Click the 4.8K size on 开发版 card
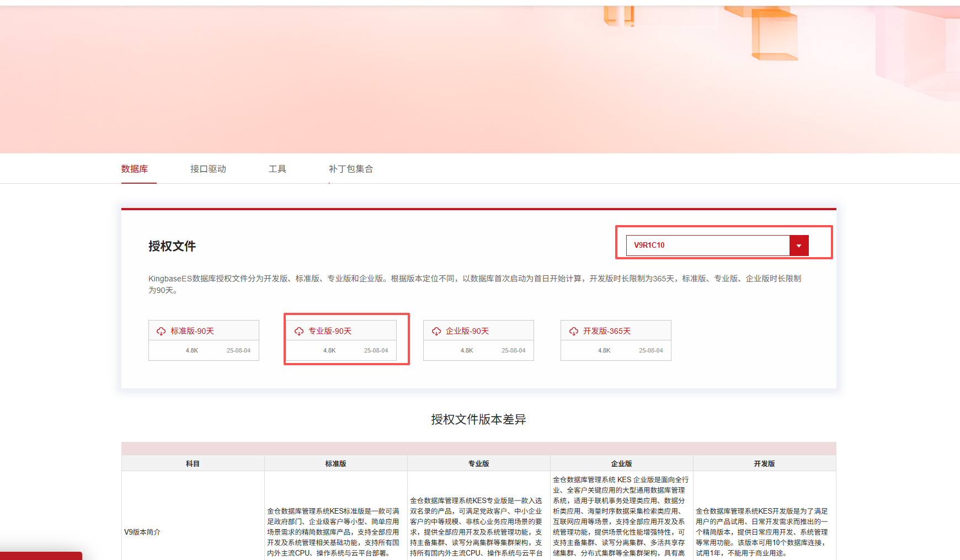Image resolution: width=960 pixels, height=560 pixels. (604, 350)
